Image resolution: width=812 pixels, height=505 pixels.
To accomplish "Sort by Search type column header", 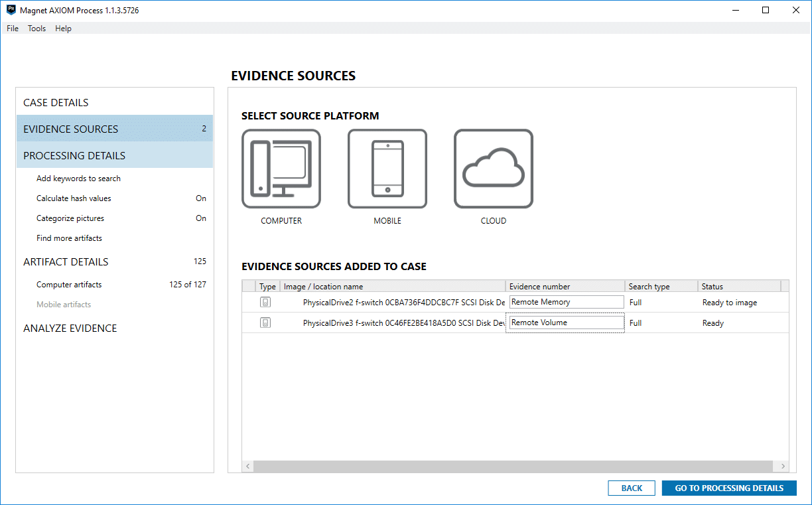I will (661, 287).
